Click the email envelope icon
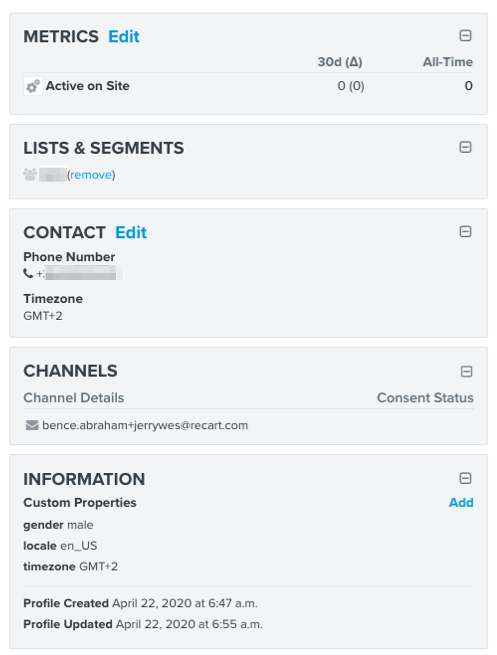Image resolution: width=497 pixels, height=655 pixels. pyautogui.click(x=32, y=425)
